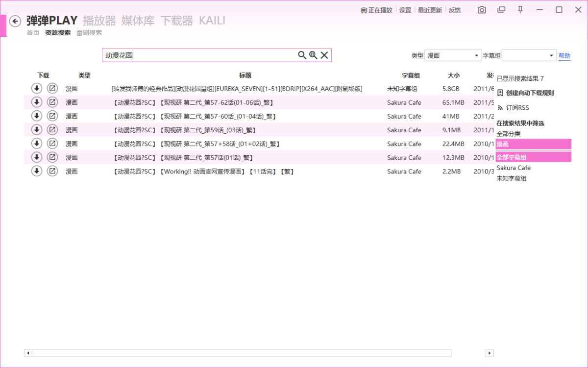The width and height of the screenshot is (588, 368).
Task: Open the 媒体库 section
Action: click(x=138, y=21)
